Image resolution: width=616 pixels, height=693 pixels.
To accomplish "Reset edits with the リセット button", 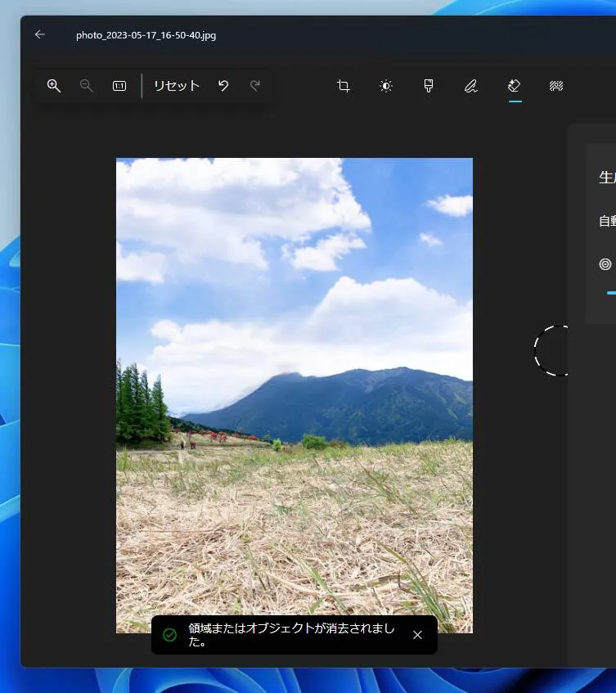I will [177, 85].
